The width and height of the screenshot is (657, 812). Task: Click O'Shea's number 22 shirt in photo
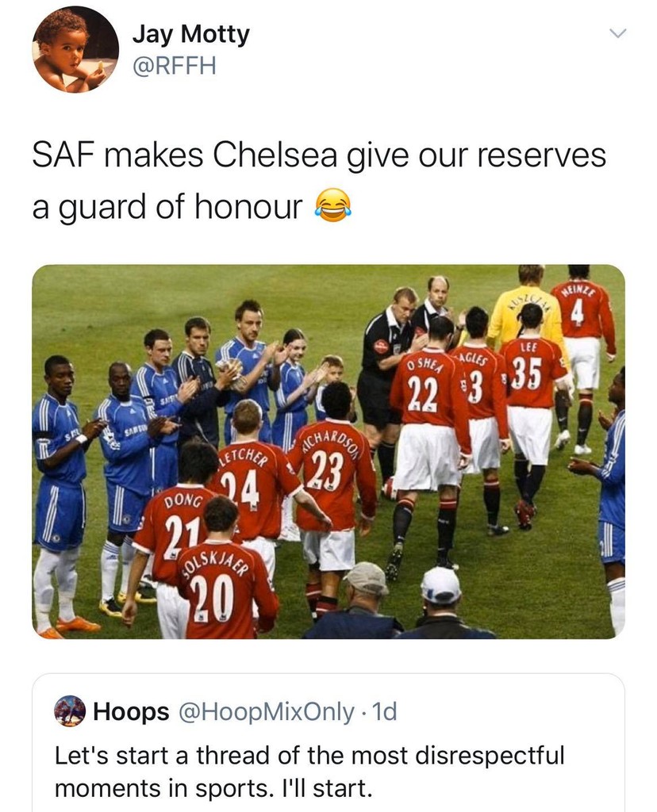coord(425,392)
